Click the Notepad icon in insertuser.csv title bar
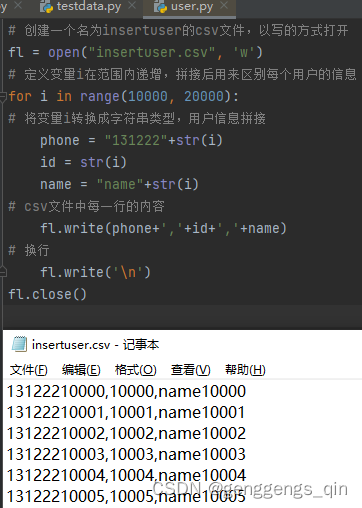This screenshot has width=362, height=508. pyautogui.click(x=19, y=344)
